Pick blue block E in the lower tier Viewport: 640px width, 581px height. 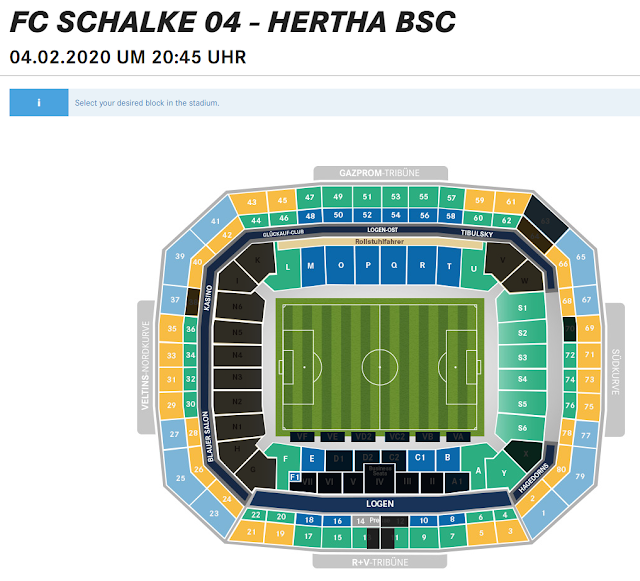[311, 459]
